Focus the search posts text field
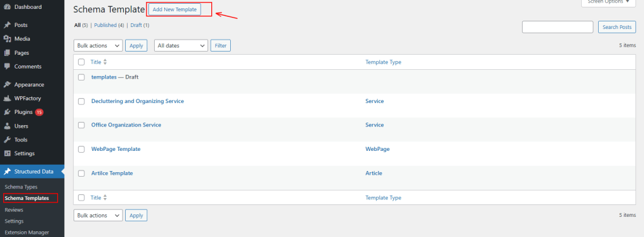This screenshot has height=237, width=644. (557, 27)
